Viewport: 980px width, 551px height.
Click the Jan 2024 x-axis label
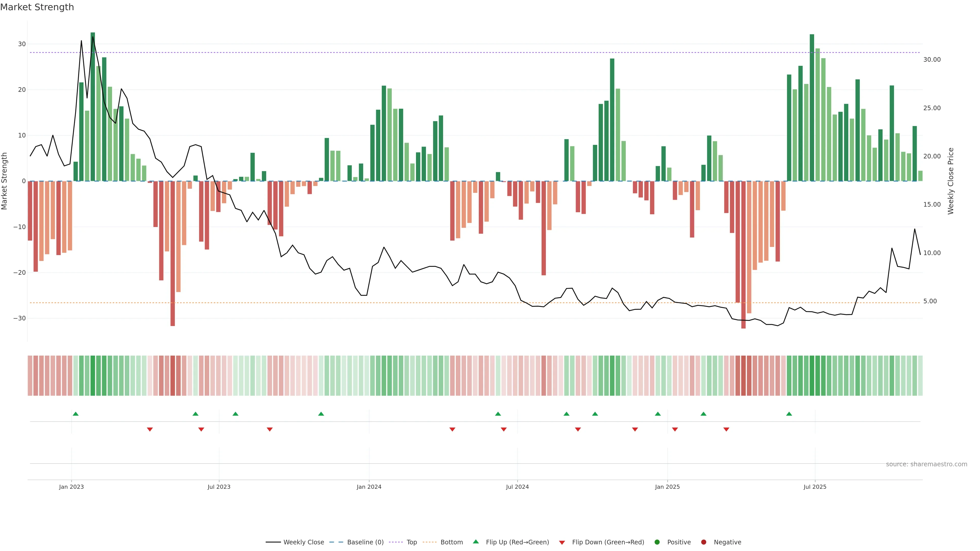click(x=369, y=487)
